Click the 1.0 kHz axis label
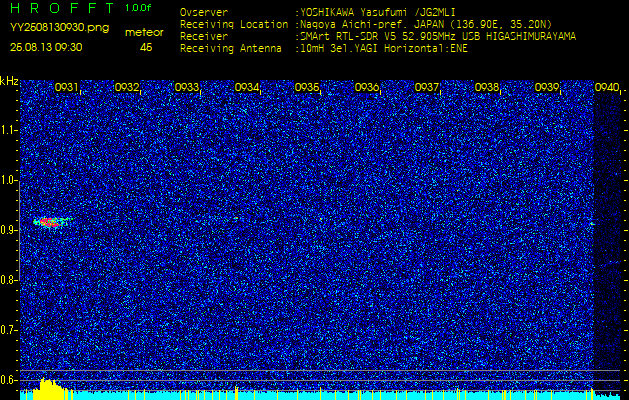This screenshot has width=629, height=400. coord(9,180)
